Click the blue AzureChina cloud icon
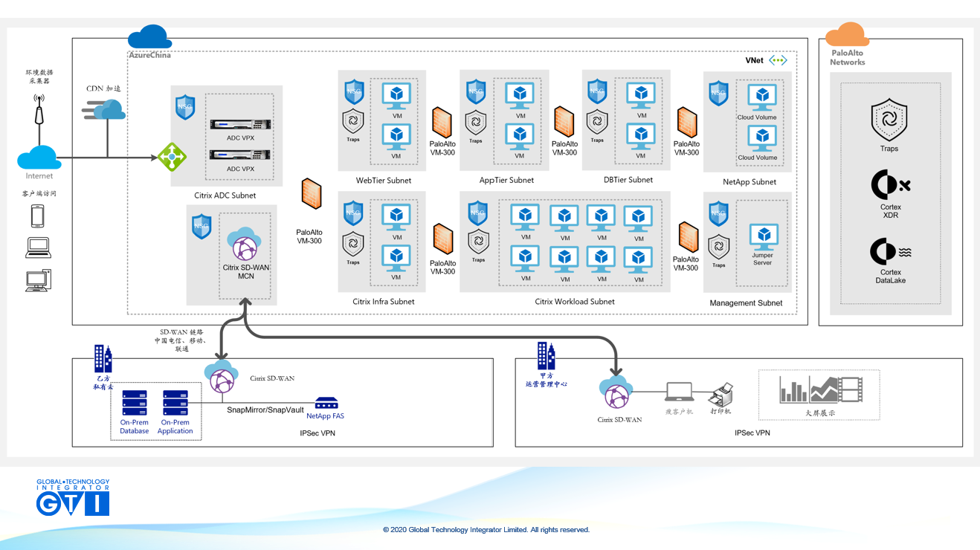 coord(149,37)
